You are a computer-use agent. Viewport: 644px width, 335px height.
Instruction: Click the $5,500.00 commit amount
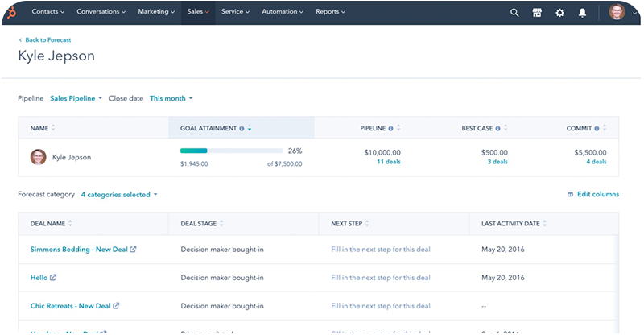[590, 152]
